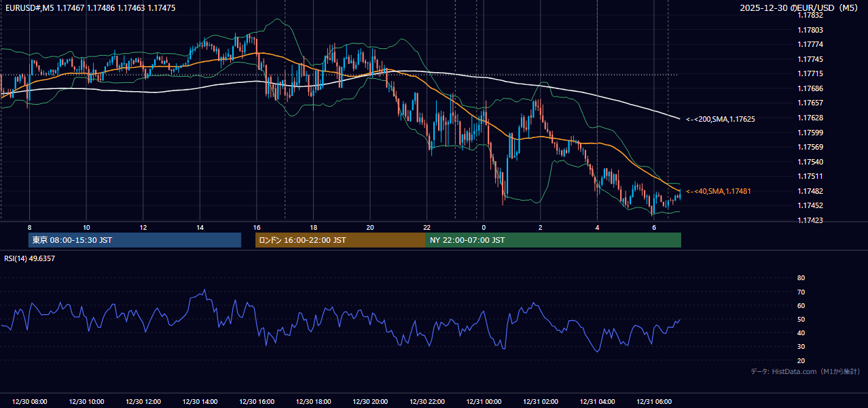Screen dimensions: 868x408
Task: Click the 200 SMA 1.17625 line label
Action: click(x=721, y=119)
